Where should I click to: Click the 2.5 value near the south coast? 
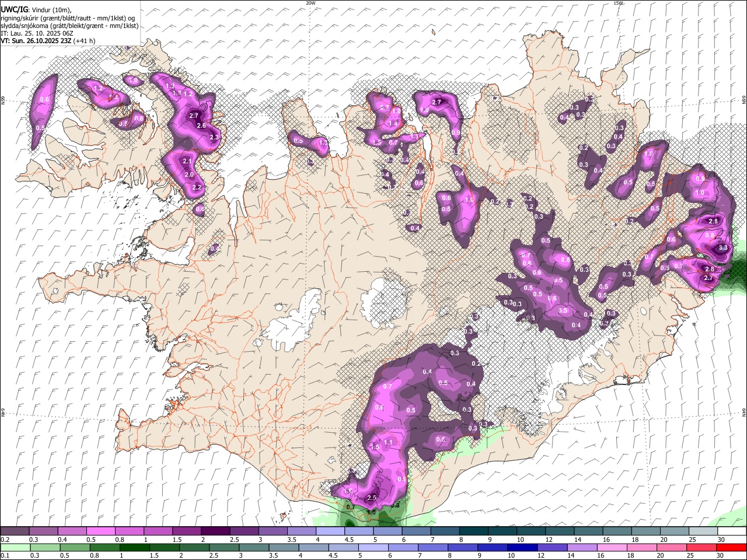[x=372, y=498]
